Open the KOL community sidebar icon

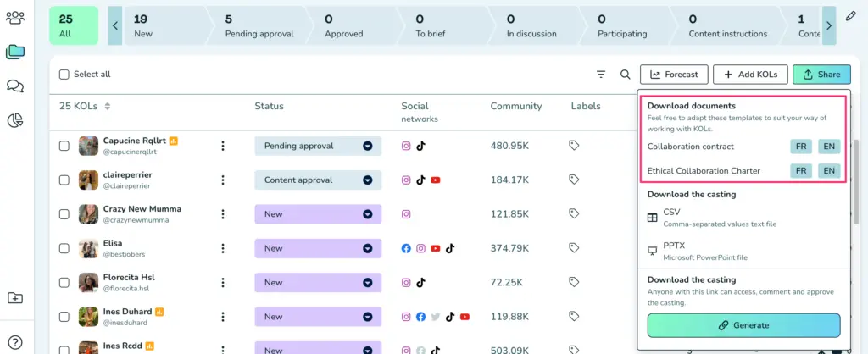point(15,17)
